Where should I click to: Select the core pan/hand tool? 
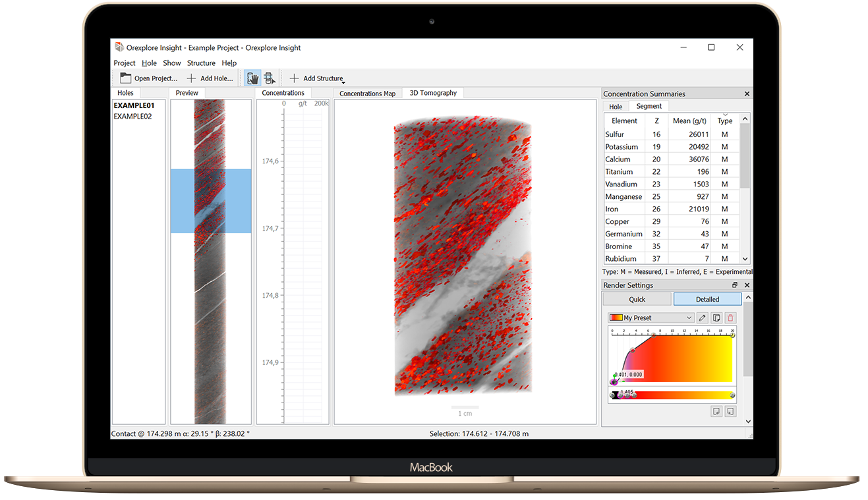click(252, 78)
